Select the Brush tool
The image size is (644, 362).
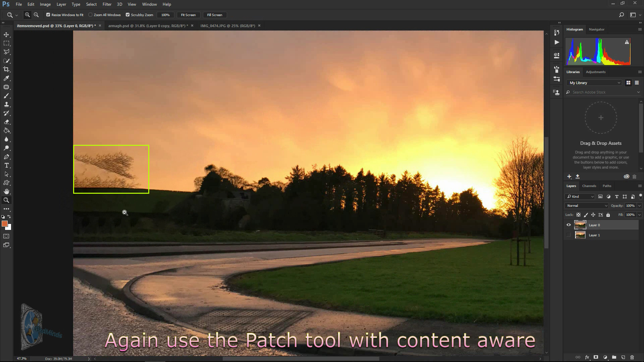(6, 104)
